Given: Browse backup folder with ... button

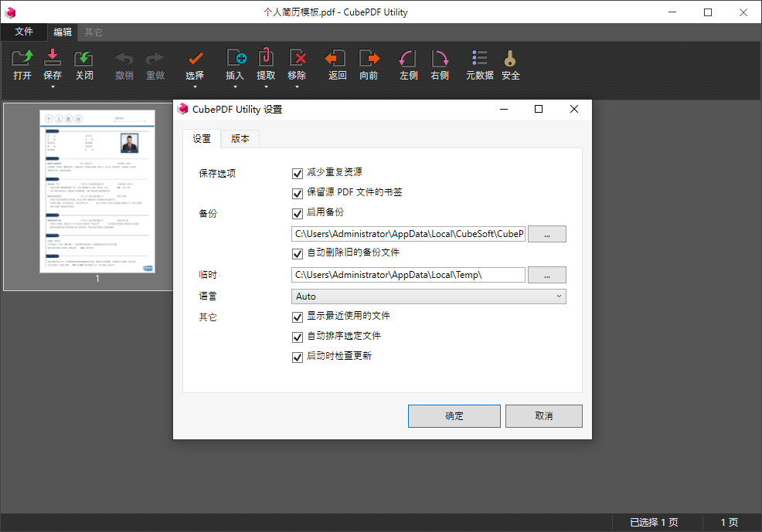Looking at the screenshot, I should [547, 233].
